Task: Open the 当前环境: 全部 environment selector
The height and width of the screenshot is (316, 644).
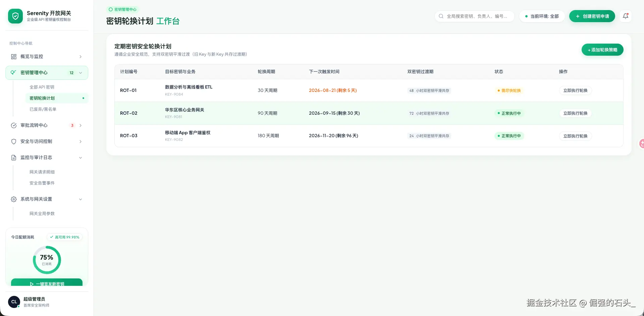Action: coord(542,16)
